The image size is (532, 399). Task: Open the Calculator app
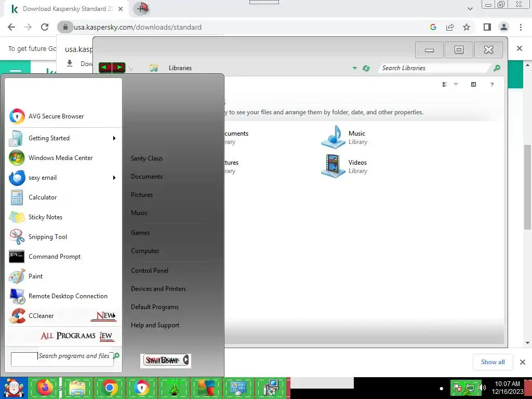(x=63, y=197)
